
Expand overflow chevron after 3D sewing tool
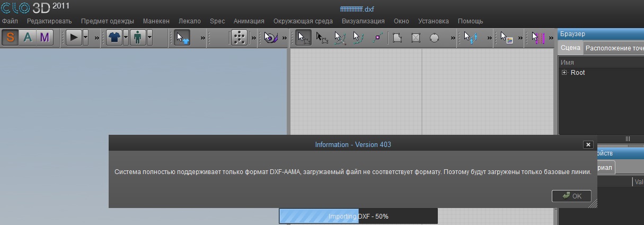tap(285, 38)
